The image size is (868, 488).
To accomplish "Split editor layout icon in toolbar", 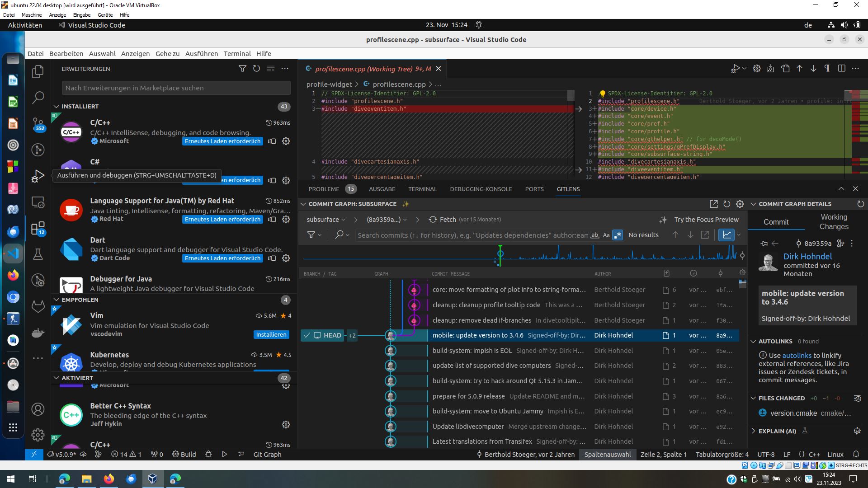I will click(841, 69).
